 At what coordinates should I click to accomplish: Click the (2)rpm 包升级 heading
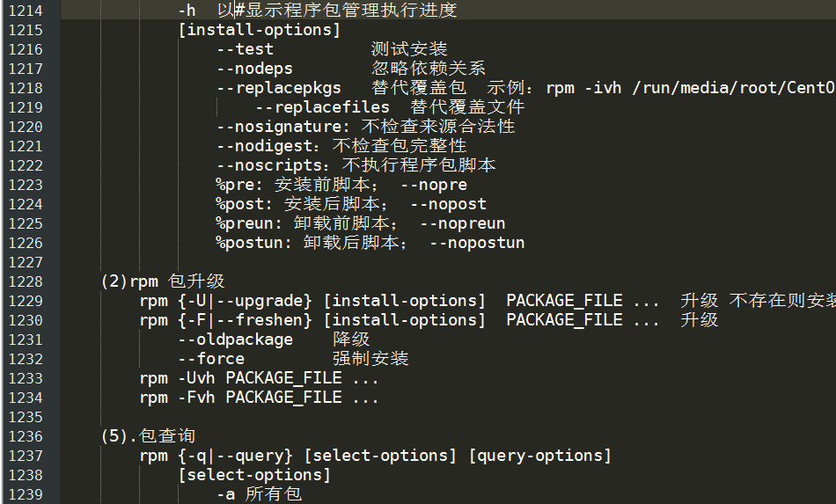click(163, 281)
